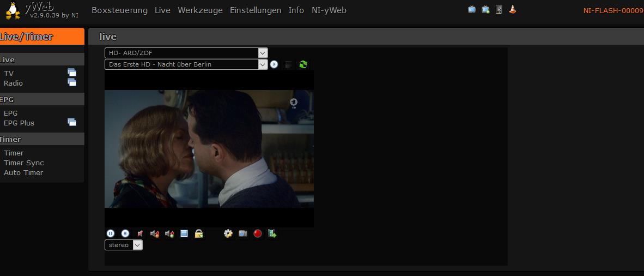
Task: Stop the live stream playback
Action: tap(125, 233)
